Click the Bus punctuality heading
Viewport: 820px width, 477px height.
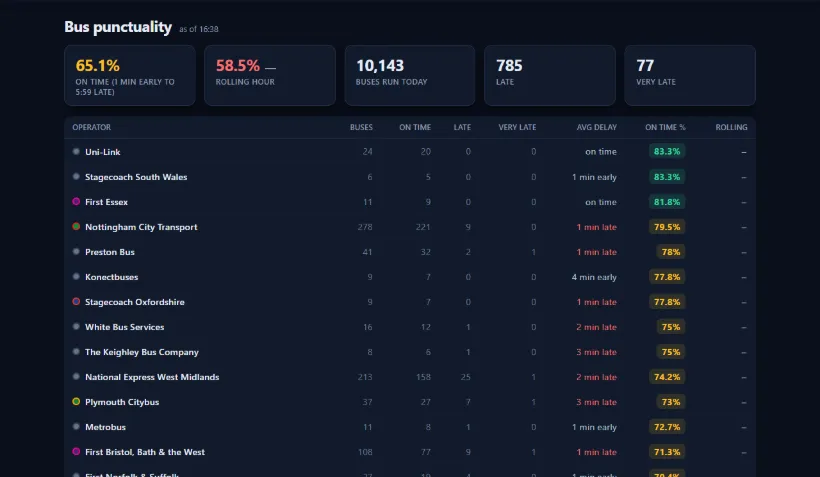coord(118,27)
